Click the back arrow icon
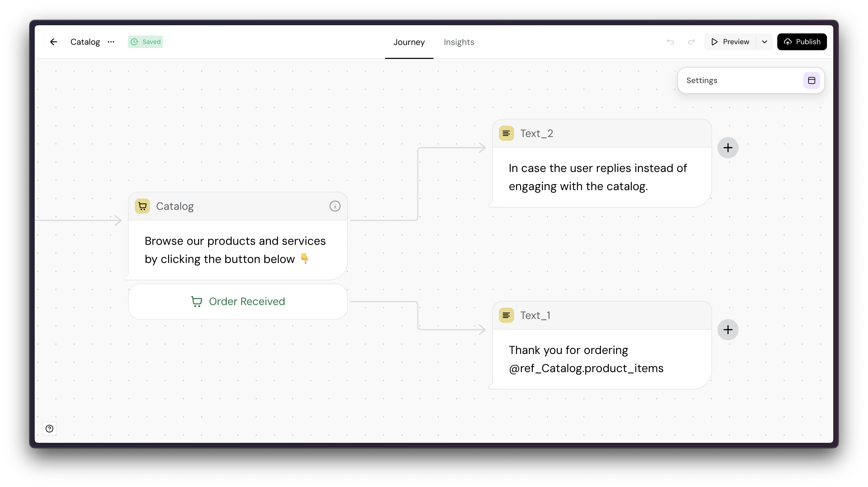Screen dimensions: 868x487 [54, 42]
